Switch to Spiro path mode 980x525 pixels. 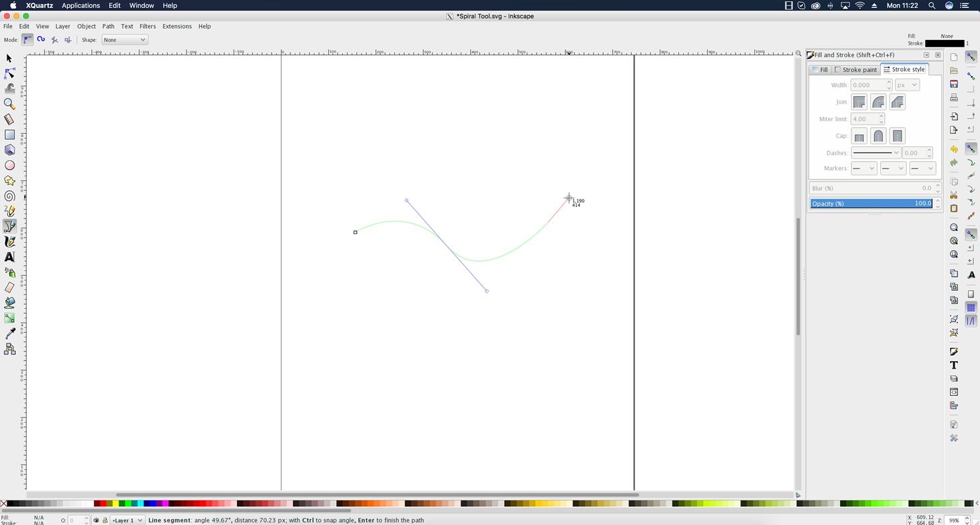pyautogui.click(x=41, y=40)
